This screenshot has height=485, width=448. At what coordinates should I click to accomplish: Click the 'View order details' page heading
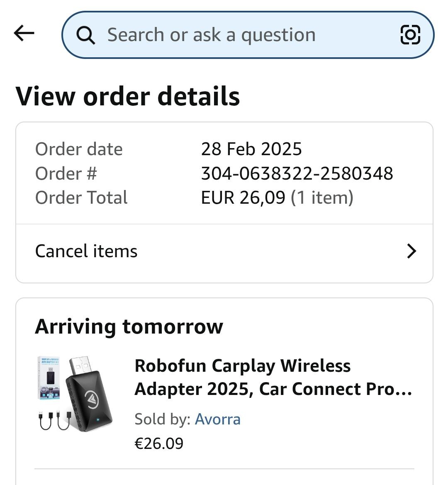[x=128, y=96]
